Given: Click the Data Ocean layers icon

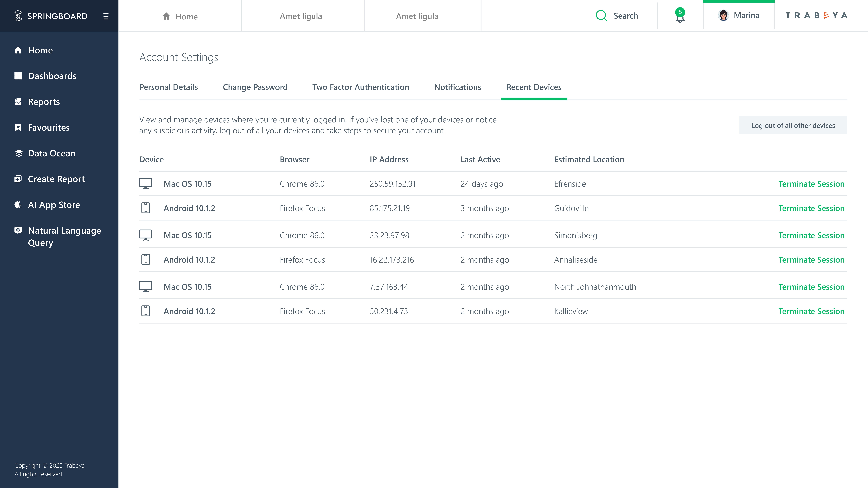Looking at the screenshot, I should 19,153.
